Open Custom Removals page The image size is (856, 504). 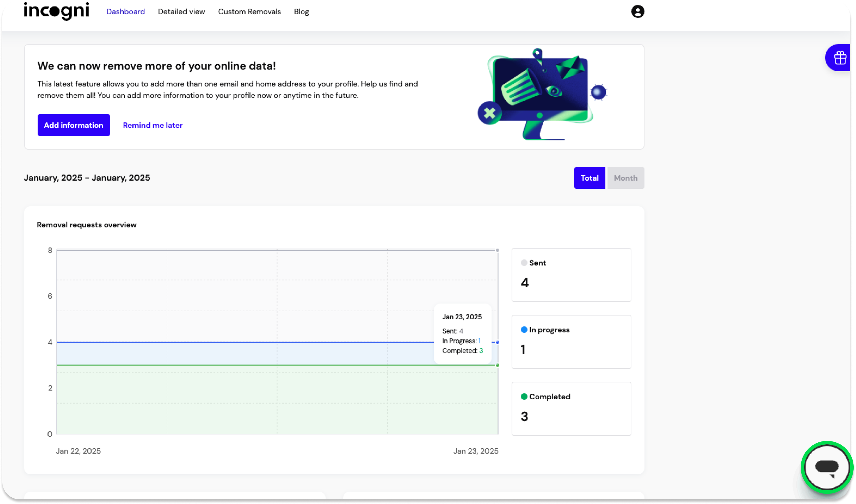pyautogui.click(x=249, y=12)
